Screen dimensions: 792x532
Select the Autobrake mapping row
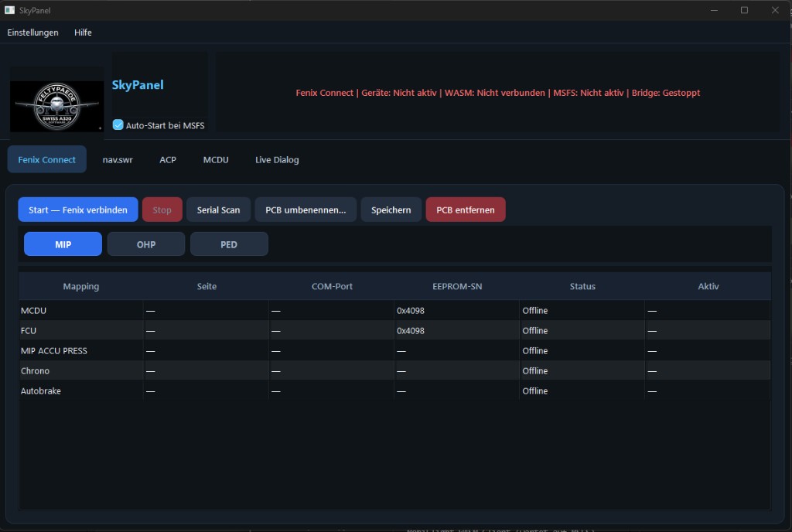pos(395,390)
